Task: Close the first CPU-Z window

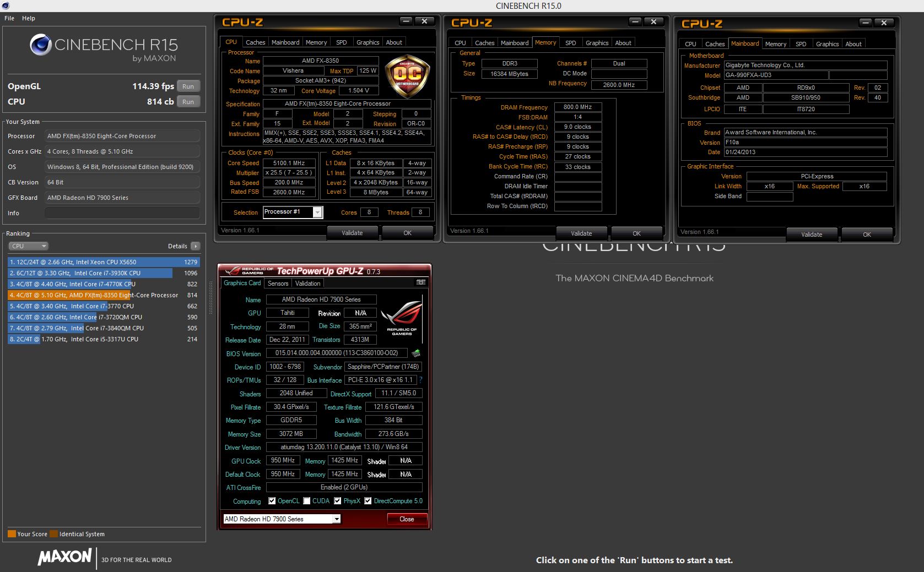Action: (x=424, y=21)
